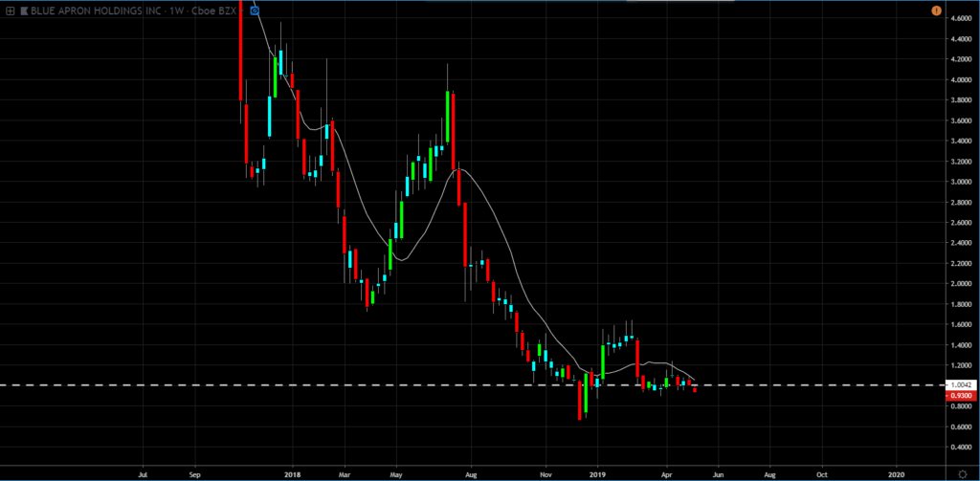This screenshot has height=481, width=980.
Task: Click the 0.4000 price scale value
Action: click(961, 448)
